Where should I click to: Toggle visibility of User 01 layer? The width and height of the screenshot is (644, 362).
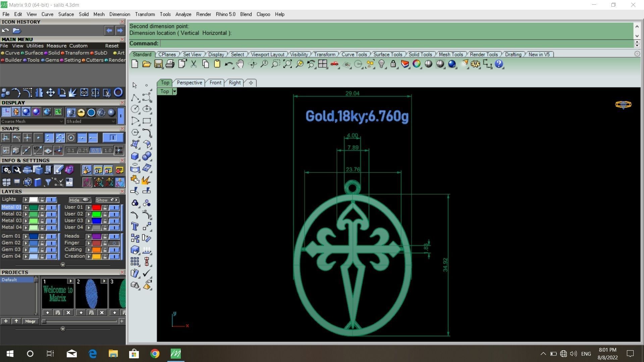[114, 207]
